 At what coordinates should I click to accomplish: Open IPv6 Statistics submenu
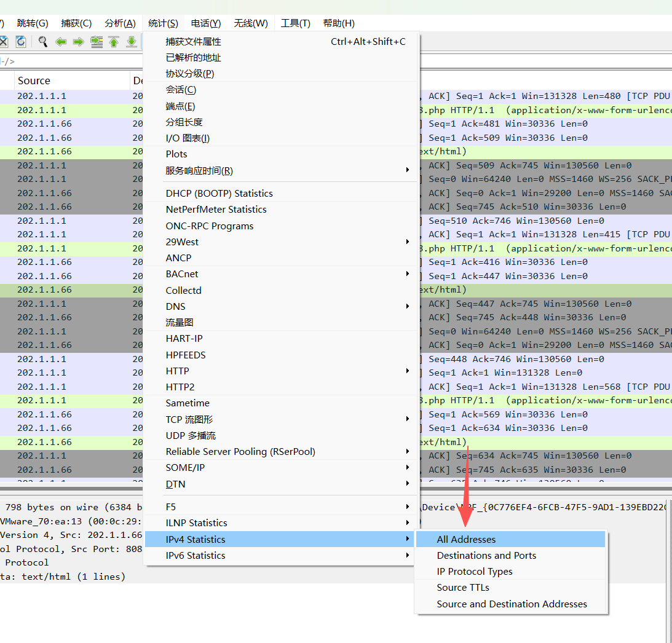(281, 556)
